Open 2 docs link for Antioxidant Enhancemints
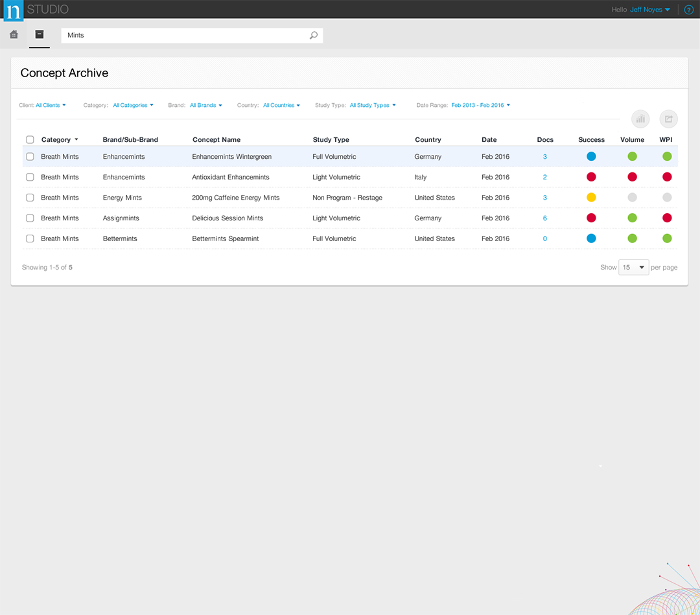The height and width of the screenshot is (615, 700). 544,177
